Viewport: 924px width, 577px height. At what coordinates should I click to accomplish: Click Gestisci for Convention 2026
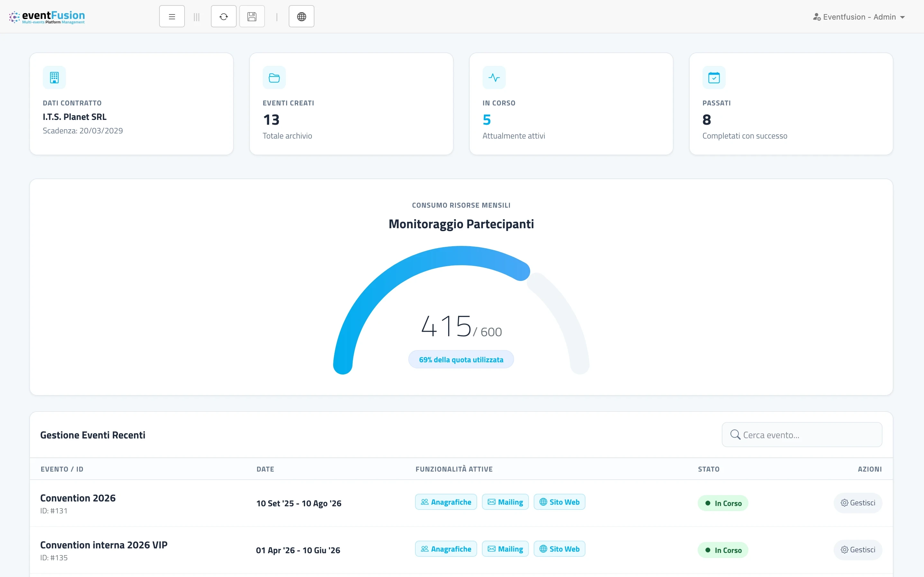coord(857,503)
